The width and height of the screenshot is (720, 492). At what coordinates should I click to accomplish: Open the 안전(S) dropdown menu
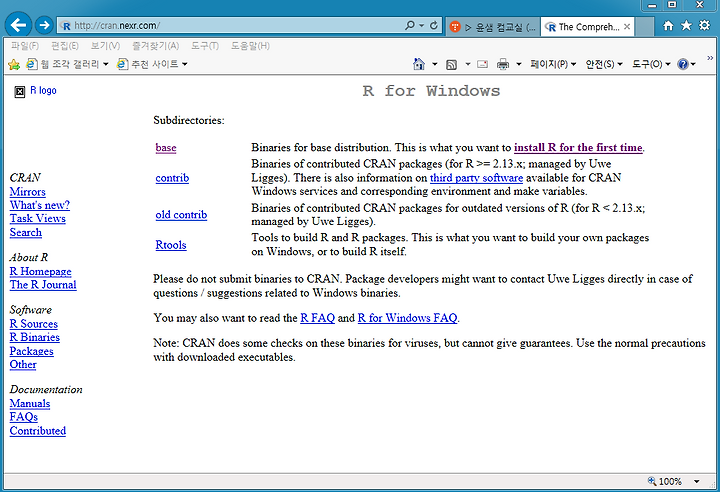point(604,64)
